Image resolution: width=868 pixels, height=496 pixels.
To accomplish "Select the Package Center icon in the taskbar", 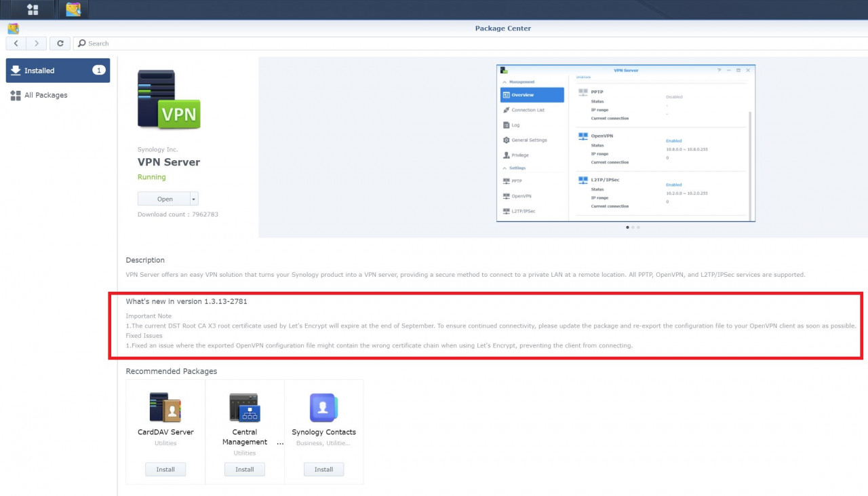I will [x=74, y=9].
